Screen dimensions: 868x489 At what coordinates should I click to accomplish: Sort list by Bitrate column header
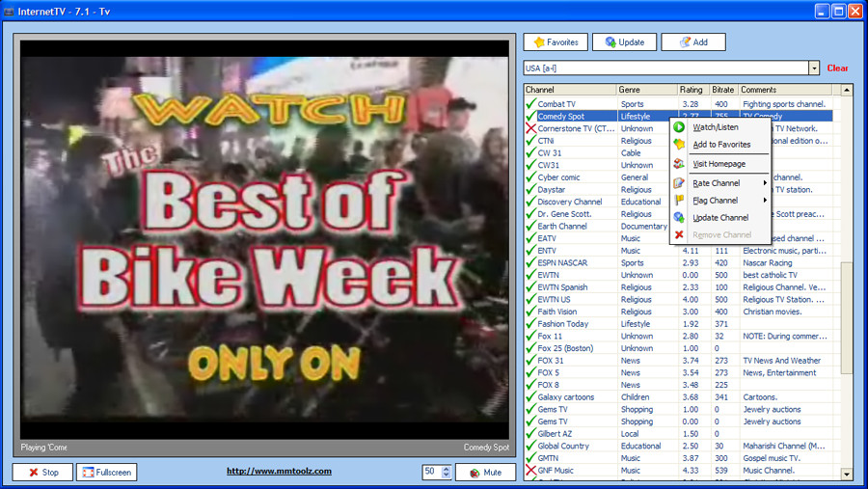click(x=724, y=90)
